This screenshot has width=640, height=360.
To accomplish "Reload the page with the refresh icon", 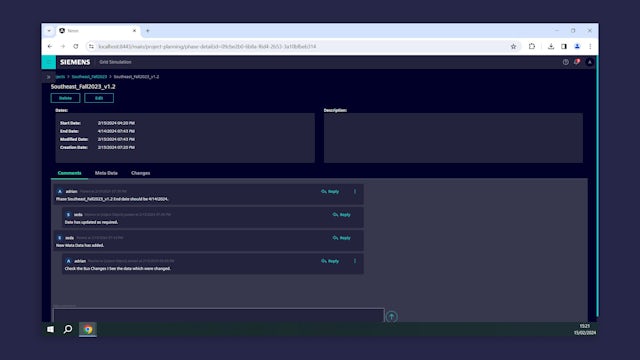I will [76, 47].
